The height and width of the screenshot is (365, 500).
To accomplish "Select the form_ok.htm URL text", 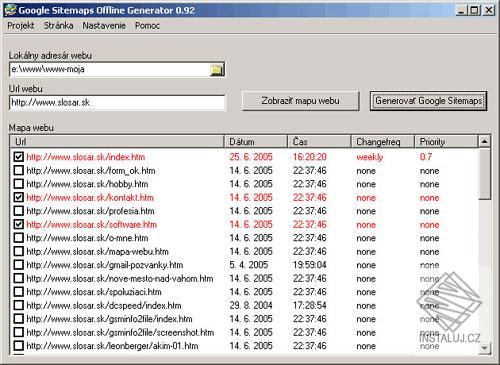I will tap(91, 171).
